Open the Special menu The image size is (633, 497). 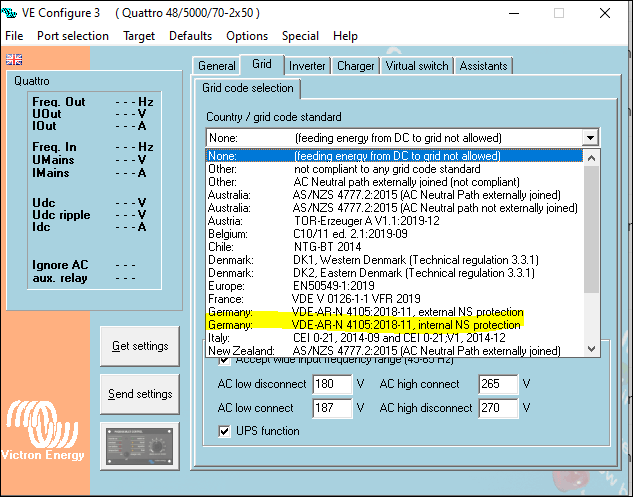(x=300, y=36)
